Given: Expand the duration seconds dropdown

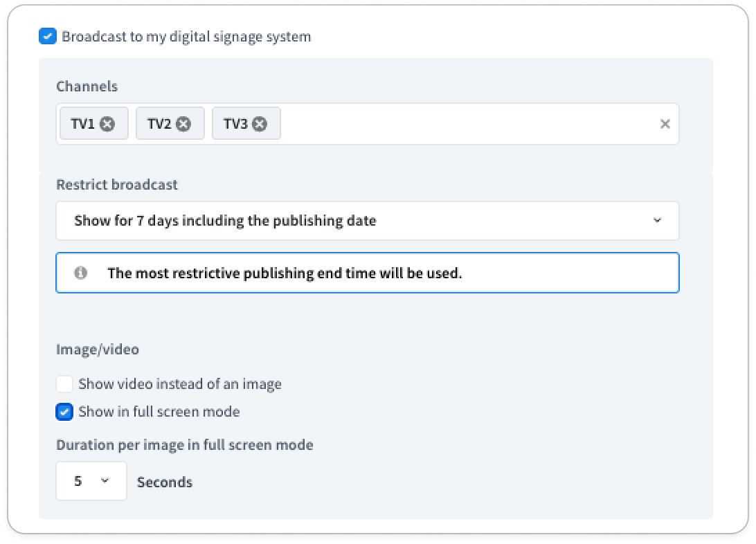Looking at the screenshot, I should (x=91, y=481).
